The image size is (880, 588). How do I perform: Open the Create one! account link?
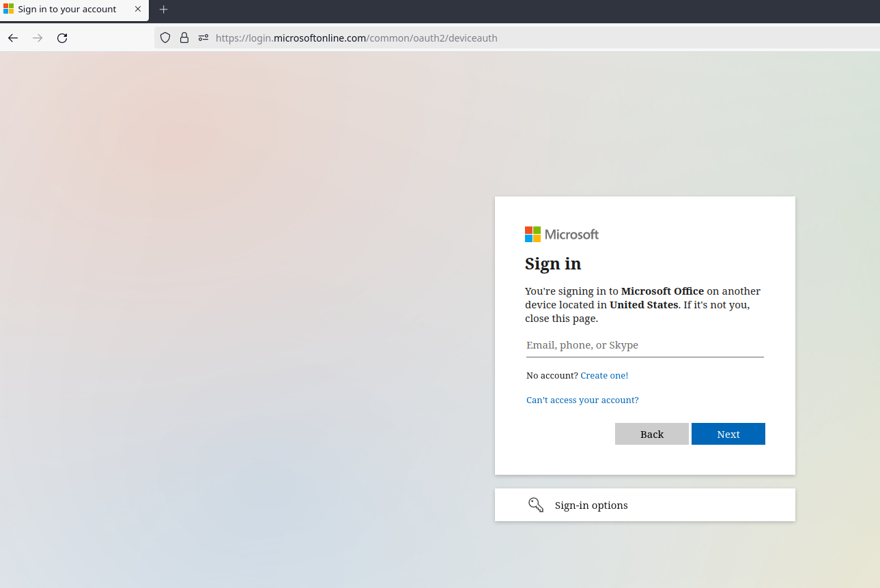point(604,375)
